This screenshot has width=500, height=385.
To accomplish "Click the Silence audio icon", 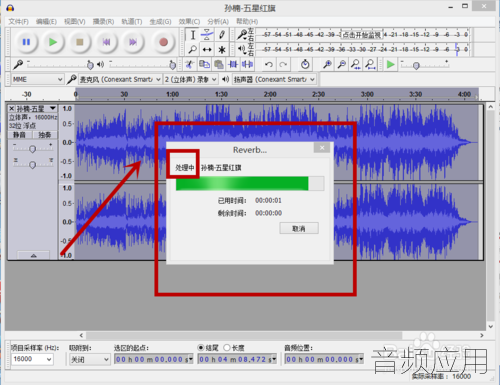I will [x=247, y=64].
